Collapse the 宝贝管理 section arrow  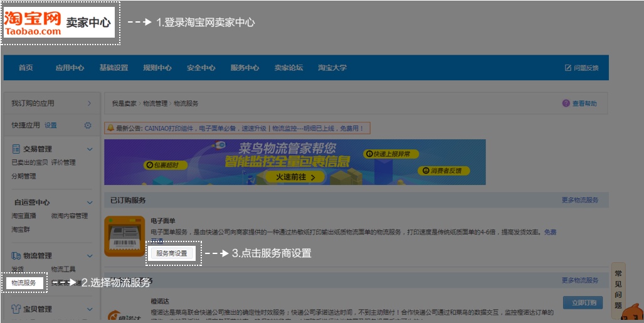click(90, 309)
